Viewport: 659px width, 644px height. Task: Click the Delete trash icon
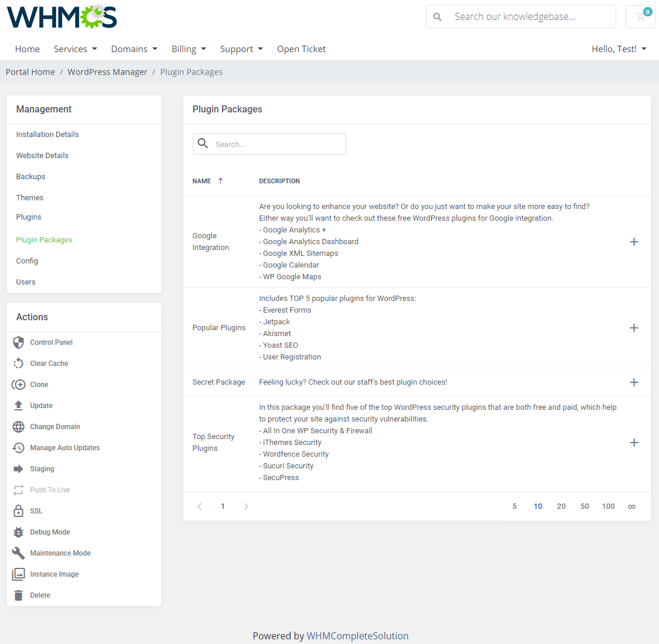(19, 595)
